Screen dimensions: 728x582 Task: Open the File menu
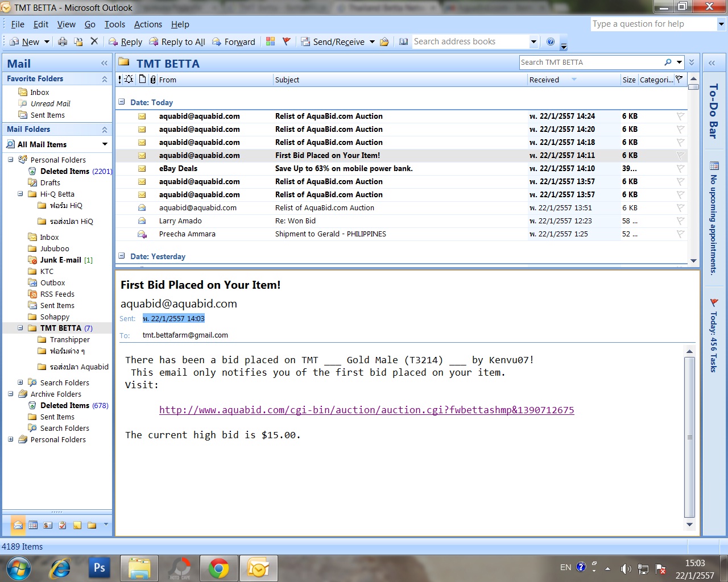(18, 24)
